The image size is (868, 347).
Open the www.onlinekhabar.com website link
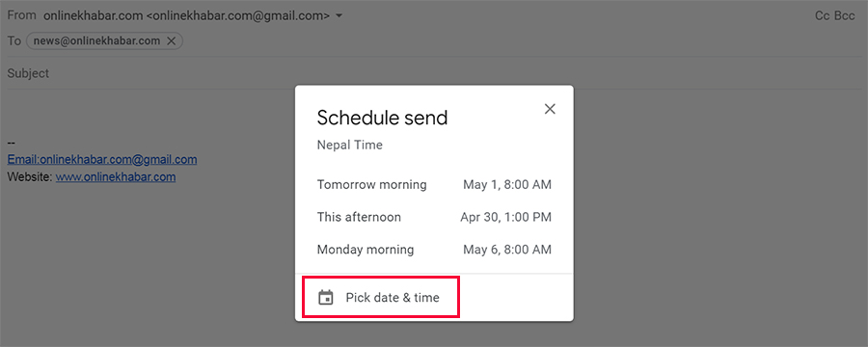tap(116, 177)
